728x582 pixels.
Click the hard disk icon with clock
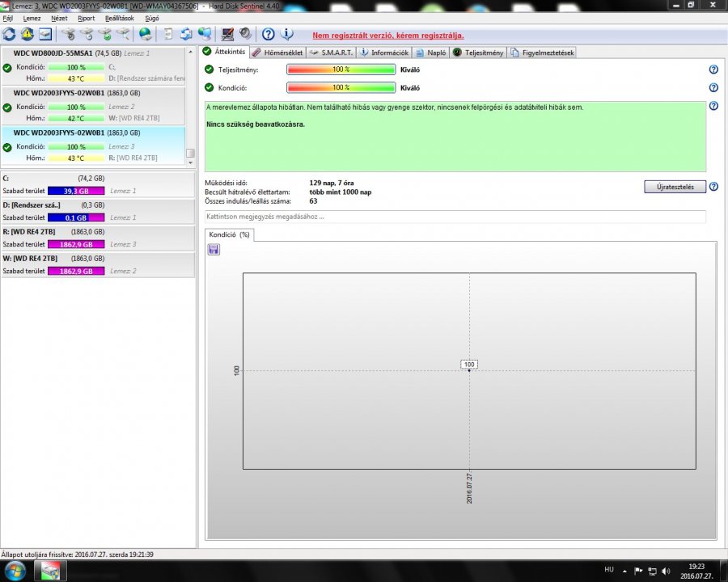[87, 34]
